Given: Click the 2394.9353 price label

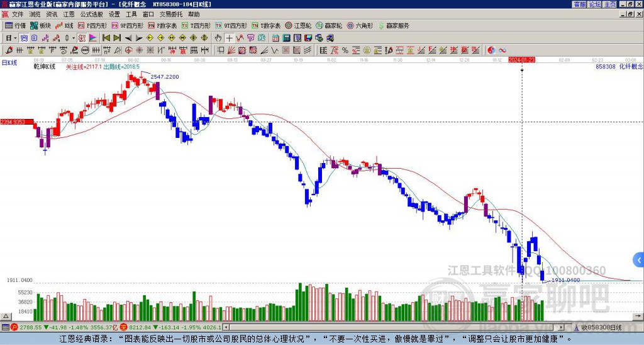Looking at the screenshot, I should pyautogui.click(x=18, y=122).
